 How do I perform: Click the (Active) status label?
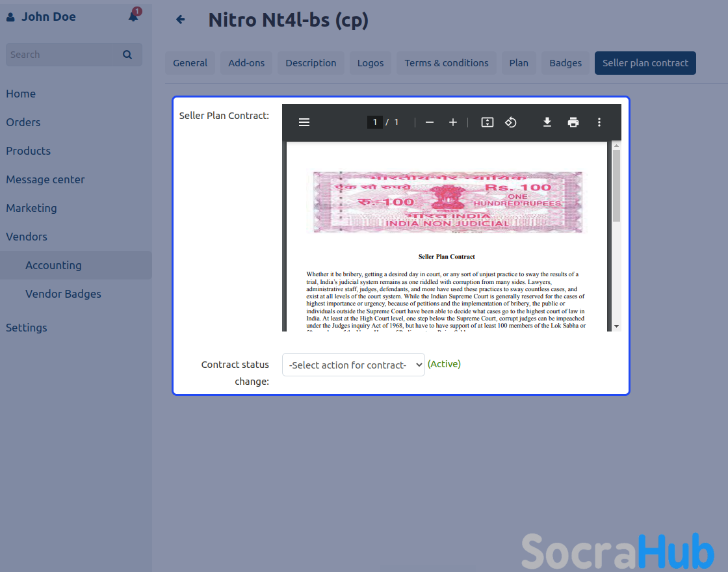pos(444,364)
